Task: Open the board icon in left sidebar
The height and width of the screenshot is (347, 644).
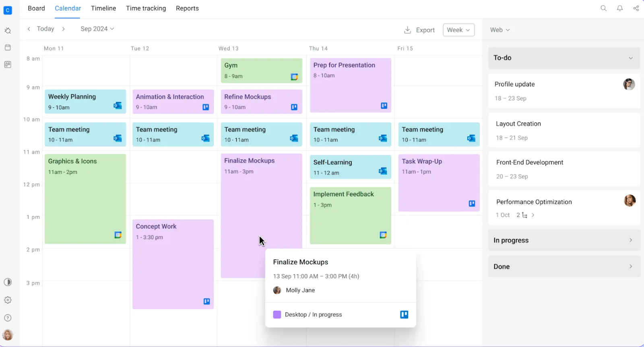Action: [8, 64]
